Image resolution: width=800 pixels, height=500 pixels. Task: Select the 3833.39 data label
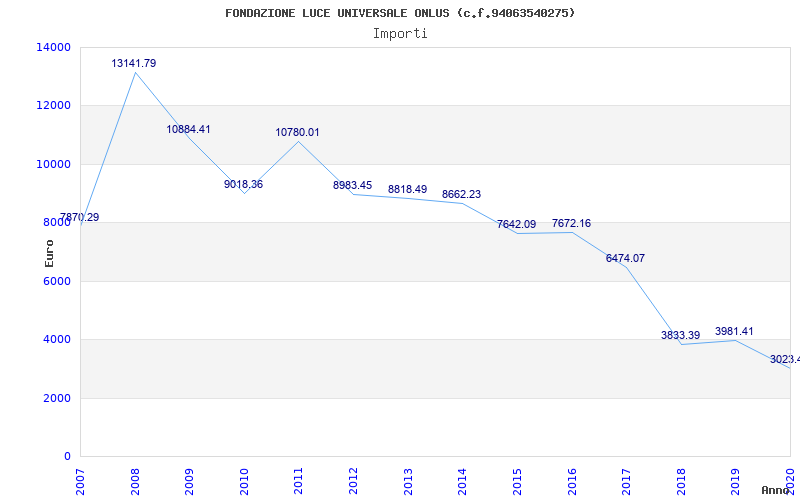coord(680,335)
